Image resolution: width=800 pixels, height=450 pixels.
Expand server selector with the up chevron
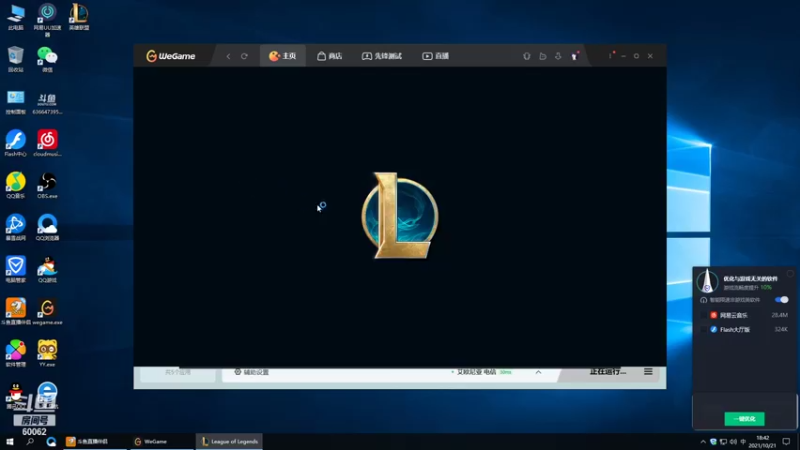[x=538, y=372]
